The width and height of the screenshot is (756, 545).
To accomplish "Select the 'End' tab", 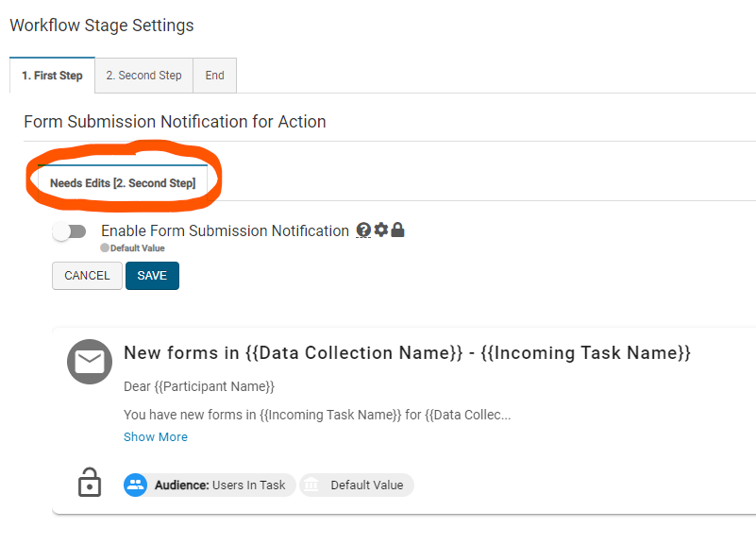I will pyautogui.click(x=215, y=76).
